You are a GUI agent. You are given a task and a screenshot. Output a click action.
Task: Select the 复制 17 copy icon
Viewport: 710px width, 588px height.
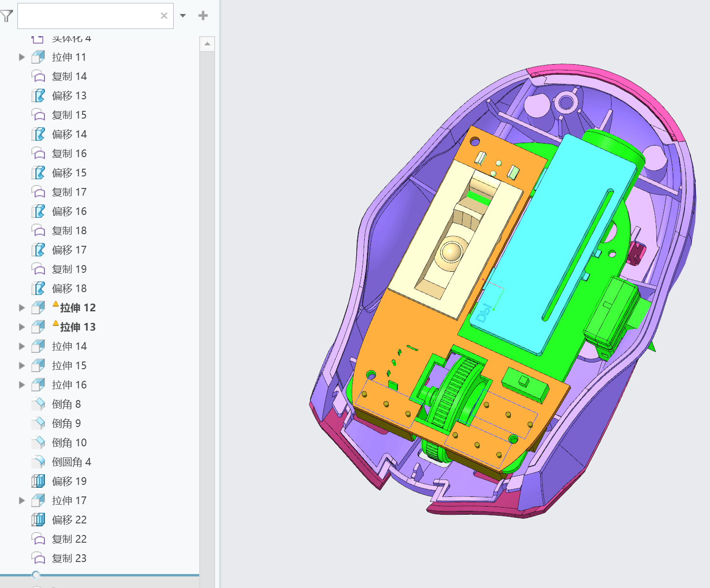coord(38,192)
